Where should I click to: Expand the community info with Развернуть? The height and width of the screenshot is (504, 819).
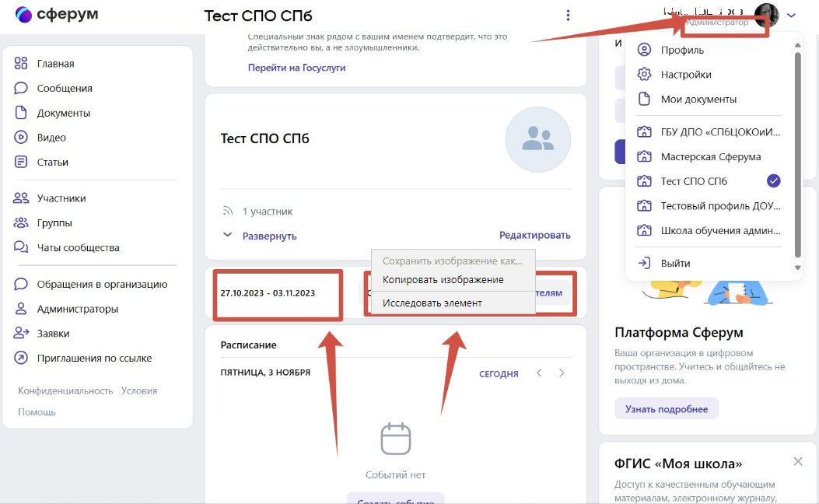click(x=269, y=236)
